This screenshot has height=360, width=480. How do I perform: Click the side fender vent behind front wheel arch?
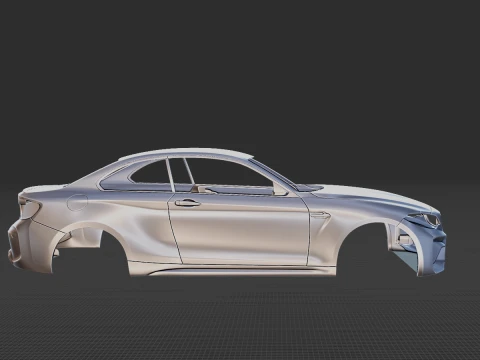coord(321,215)
